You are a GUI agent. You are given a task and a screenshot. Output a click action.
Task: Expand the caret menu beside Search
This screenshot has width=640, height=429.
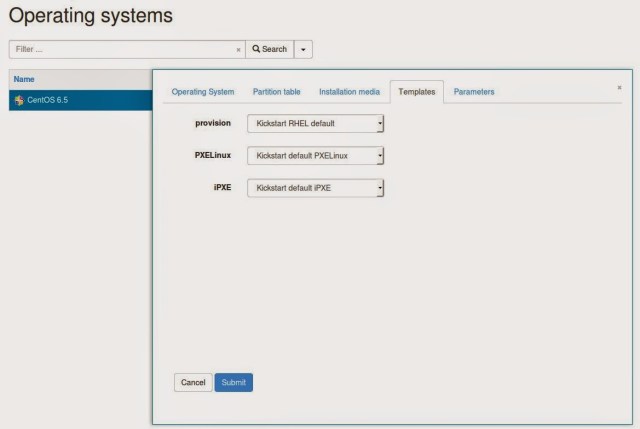point(303,49)
